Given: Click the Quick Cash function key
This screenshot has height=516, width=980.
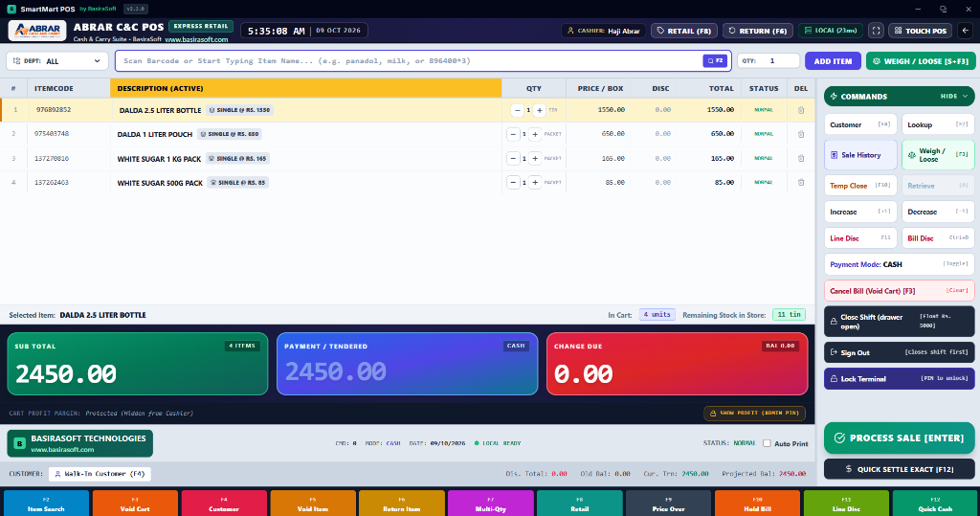Looking at the screenshot, I should point(935,505).
